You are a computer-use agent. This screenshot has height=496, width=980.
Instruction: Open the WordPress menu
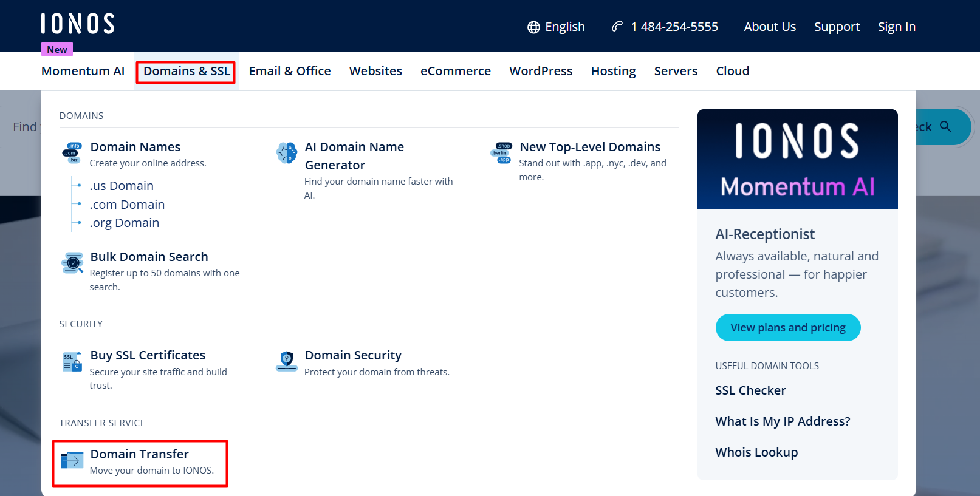[541, 71]
